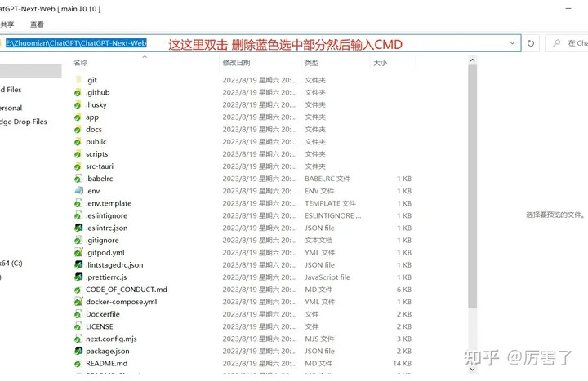Click the .eslintignore file icon

coord(78,215)
